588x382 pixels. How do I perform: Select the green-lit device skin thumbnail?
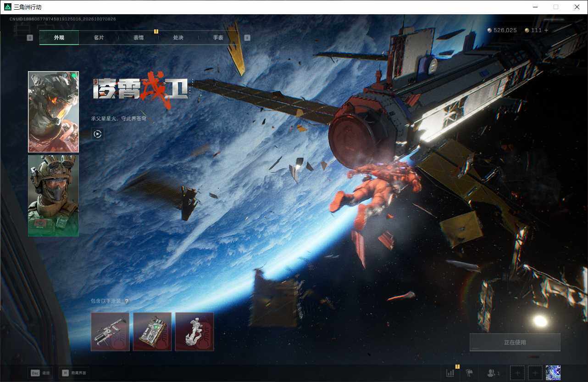[x=152, y=331]
